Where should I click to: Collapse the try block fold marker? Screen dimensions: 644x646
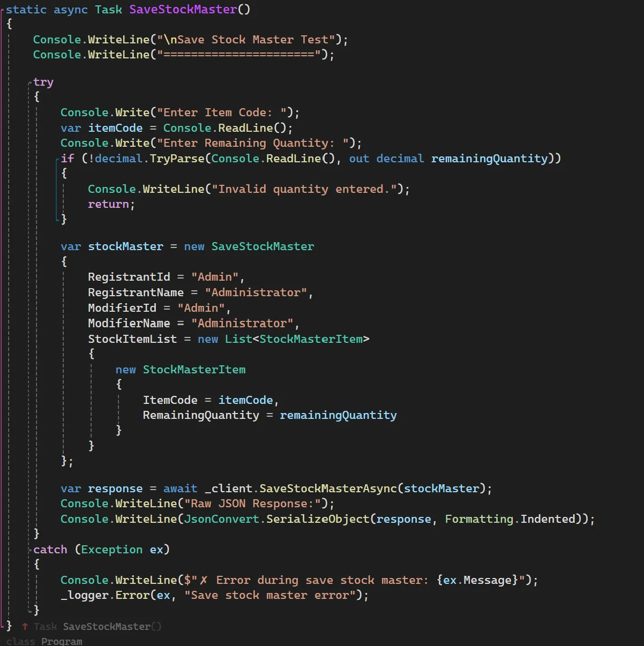(x=29, y=82)
